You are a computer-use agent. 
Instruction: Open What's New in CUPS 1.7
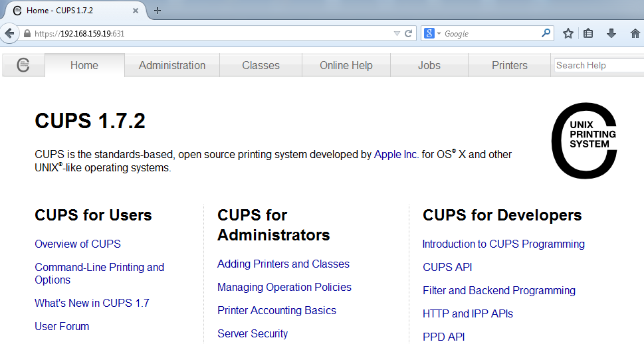pyautogui.click(x=92, y=303)
